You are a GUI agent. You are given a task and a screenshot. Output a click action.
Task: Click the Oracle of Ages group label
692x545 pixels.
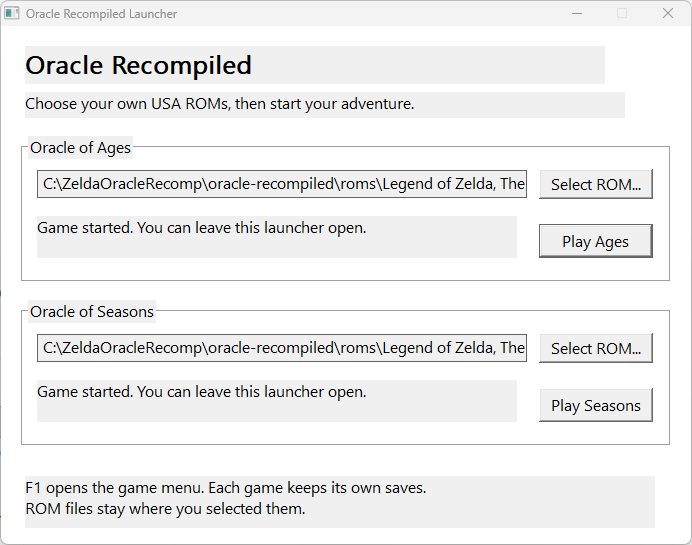click(x=80, y=148)
